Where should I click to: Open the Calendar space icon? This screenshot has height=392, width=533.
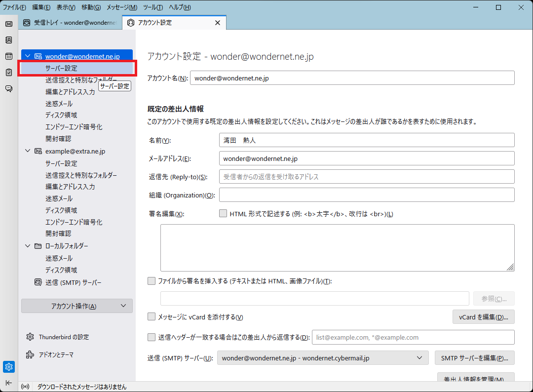[x=9, y=56]
